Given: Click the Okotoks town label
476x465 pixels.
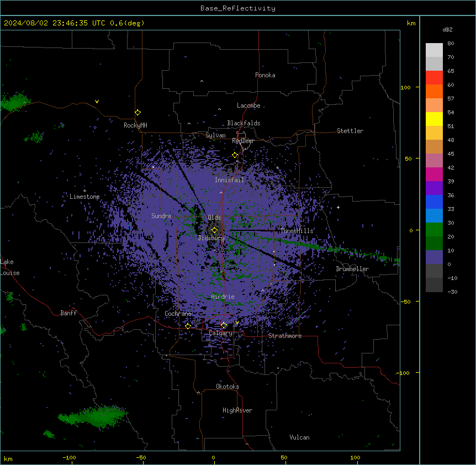Looking at the screenshot, I should point(228,387).
